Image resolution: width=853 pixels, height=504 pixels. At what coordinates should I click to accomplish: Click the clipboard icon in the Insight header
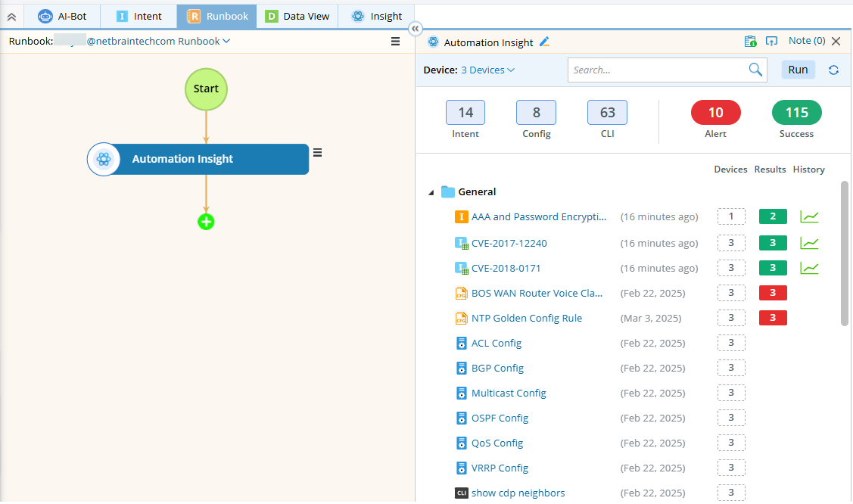pyautogui.click(x=750, y=42)
